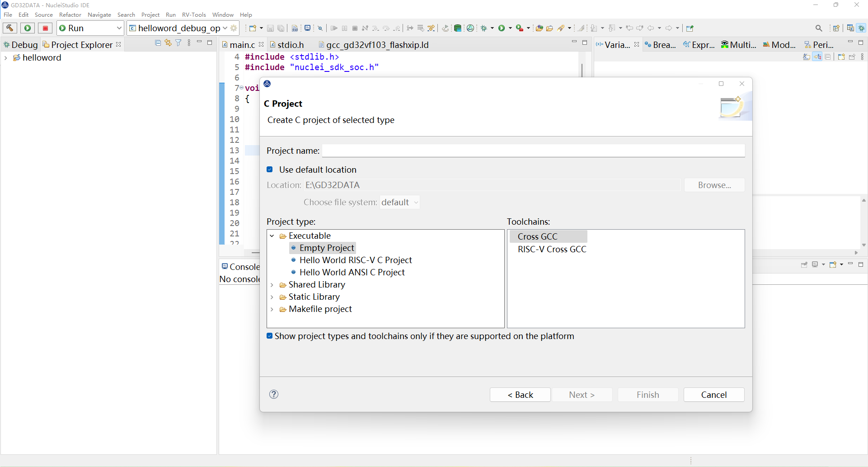Click the Project Explorer filter icon
The width and height of the screenshot is (868, 467).
(178, 43)
